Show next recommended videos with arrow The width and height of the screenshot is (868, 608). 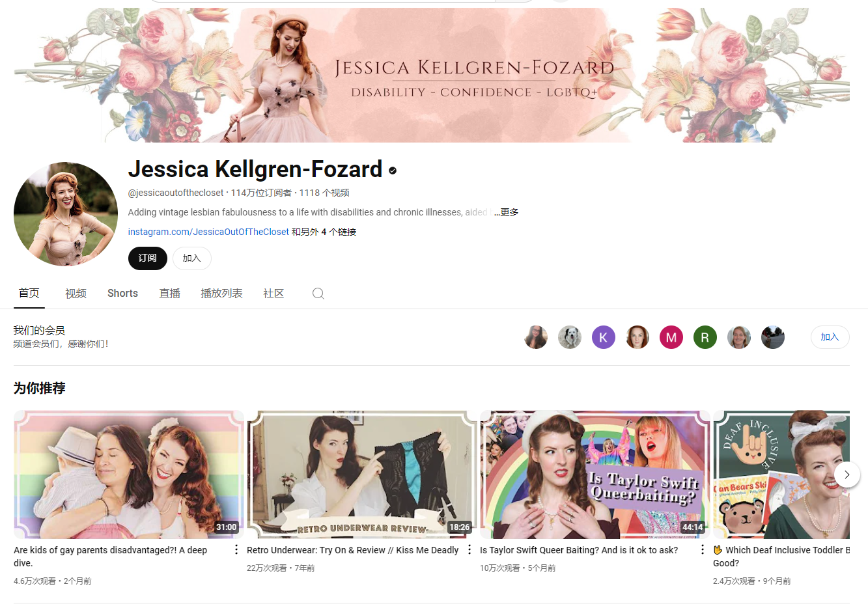[x=847, y=475]
